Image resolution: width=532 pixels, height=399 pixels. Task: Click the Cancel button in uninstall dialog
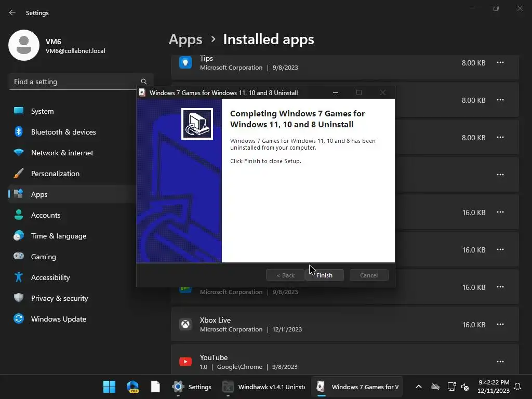pyautogui.click(x=369, y=275)
